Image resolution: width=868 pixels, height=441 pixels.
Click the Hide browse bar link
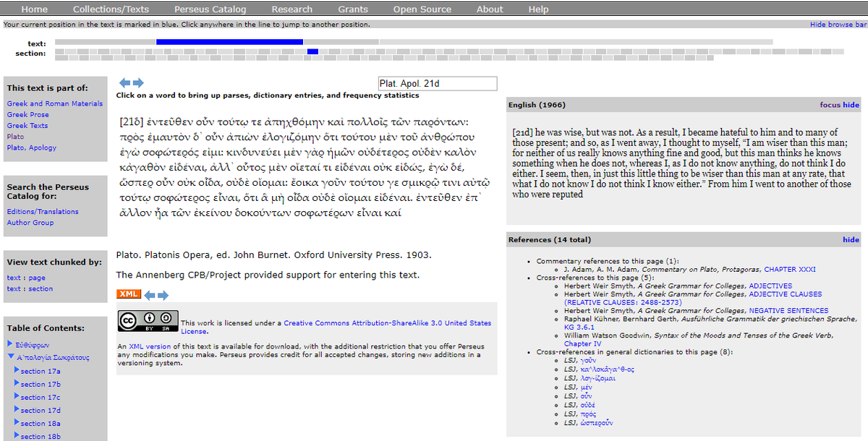click(x=838, y=25)
